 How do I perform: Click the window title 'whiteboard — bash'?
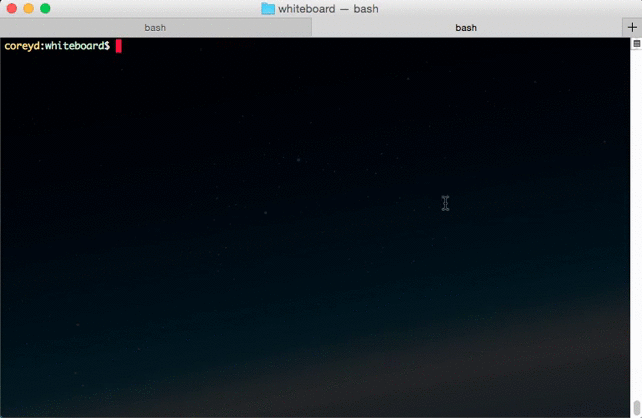(328, 9)
